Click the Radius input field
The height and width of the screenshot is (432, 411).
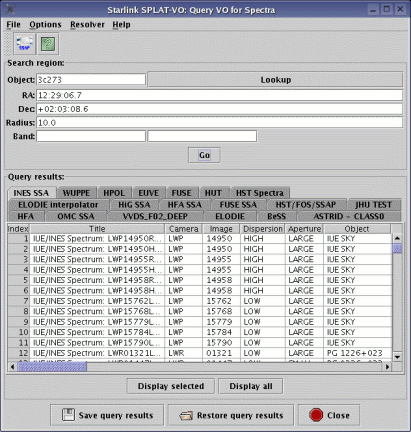click(x=219, y=123)
